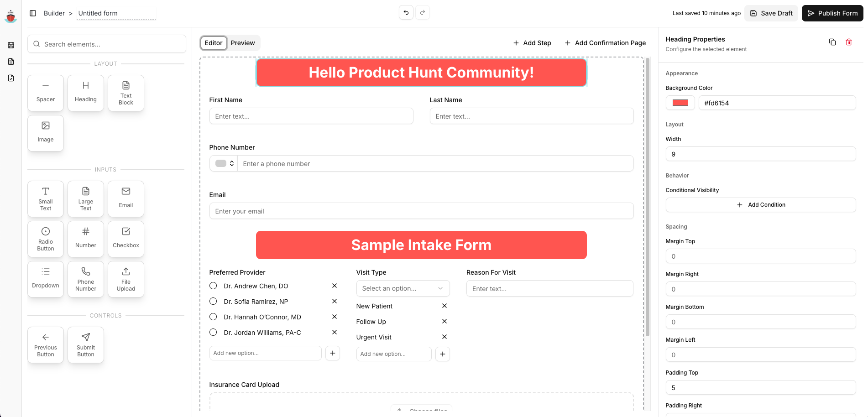868x417 pixels.
Task: Publish the form
Action: [x=832, y=13]
